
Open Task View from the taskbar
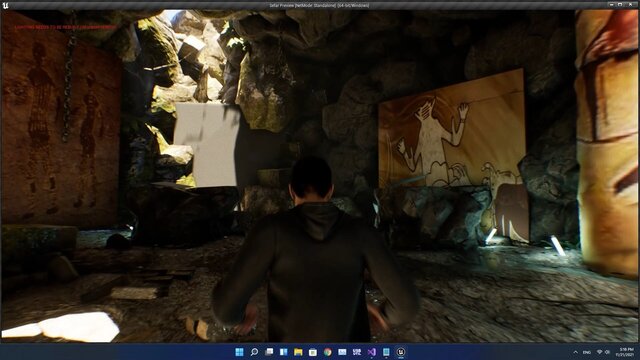[x=269, y=352]
